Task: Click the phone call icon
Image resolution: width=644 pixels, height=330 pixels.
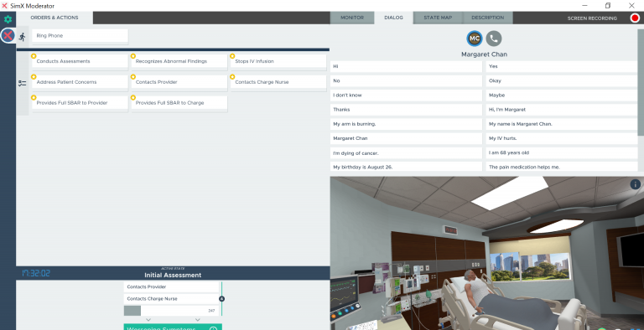Action: click(x=494, y=39)
